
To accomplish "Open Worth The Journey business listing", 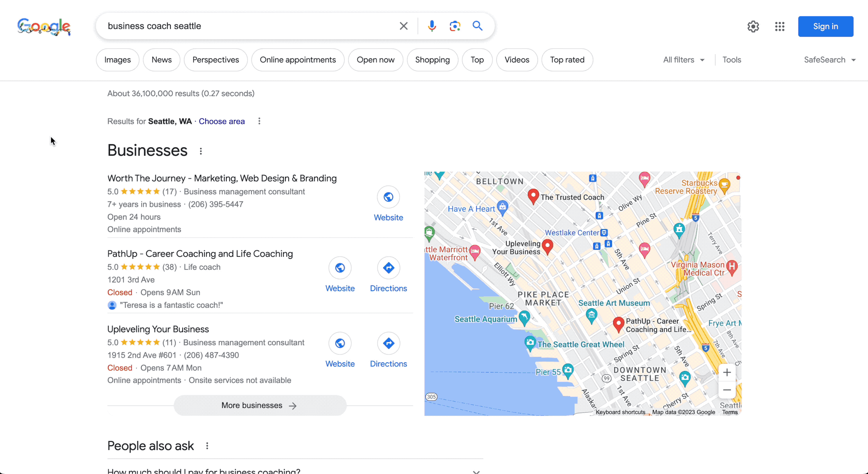I will pos(222,178).
